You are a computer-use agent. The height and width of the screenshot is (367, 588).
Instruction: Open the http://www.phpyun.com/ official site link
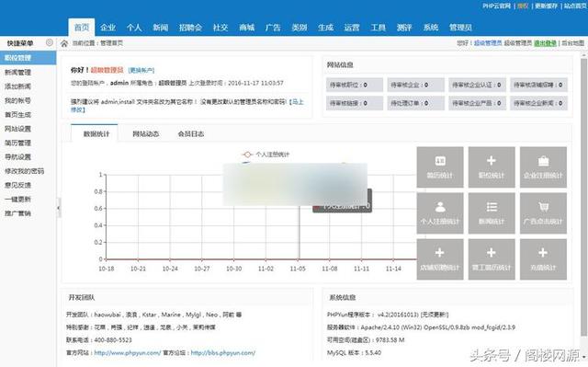pyautogui.click(x=128, y=352)
